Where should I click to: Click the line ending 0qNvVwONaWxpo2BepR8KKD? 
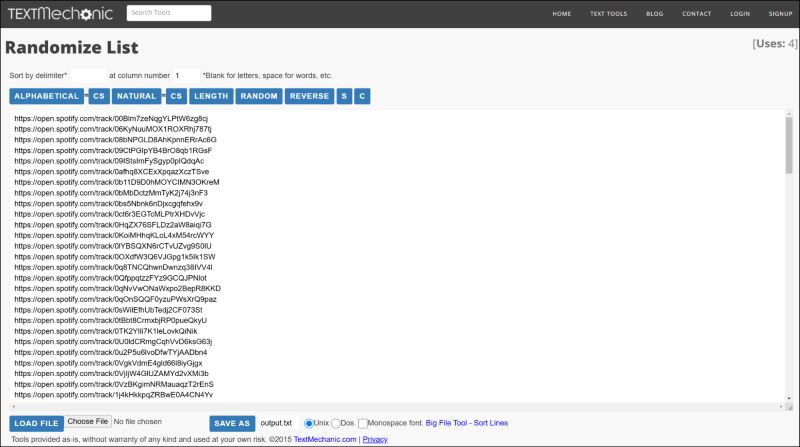[117, 289]
